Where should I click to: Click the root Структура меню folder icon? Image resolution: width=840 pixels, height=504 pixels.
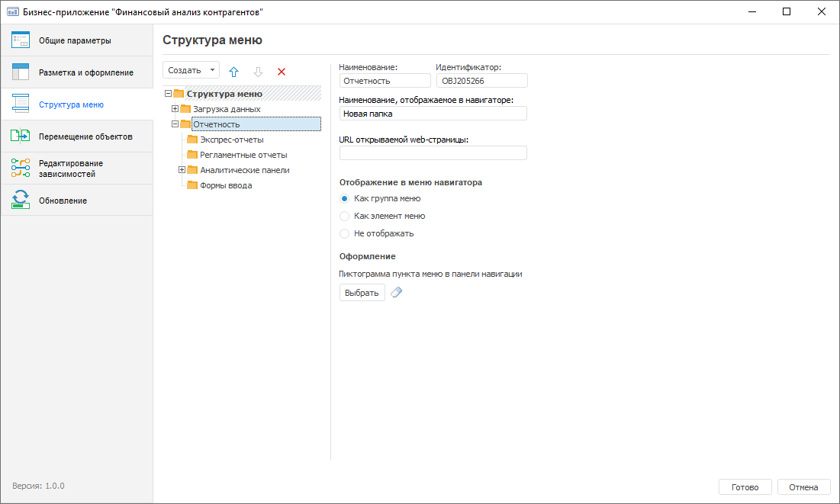click(x=179, y=94)
